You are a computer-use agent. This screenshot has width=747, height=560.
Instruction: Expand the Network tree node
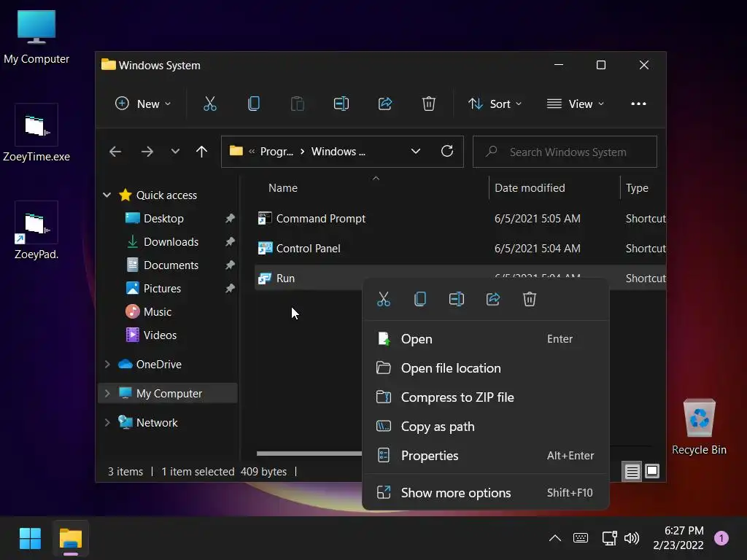pos(107,422)
